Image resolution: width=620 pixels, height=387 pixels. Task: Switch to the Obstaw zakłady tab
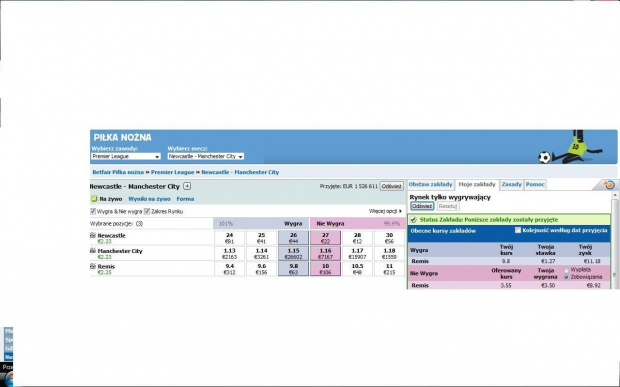click(x=430, y=185)
